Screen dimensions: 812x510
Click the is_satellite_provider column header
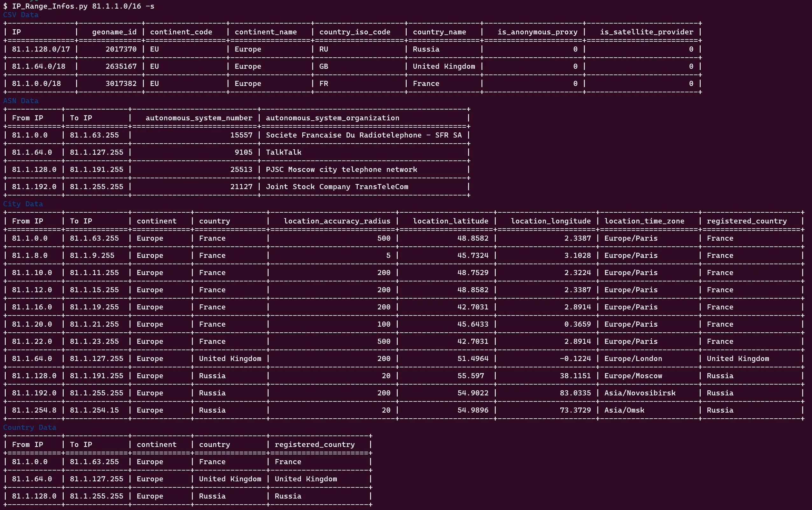(647, 32)
